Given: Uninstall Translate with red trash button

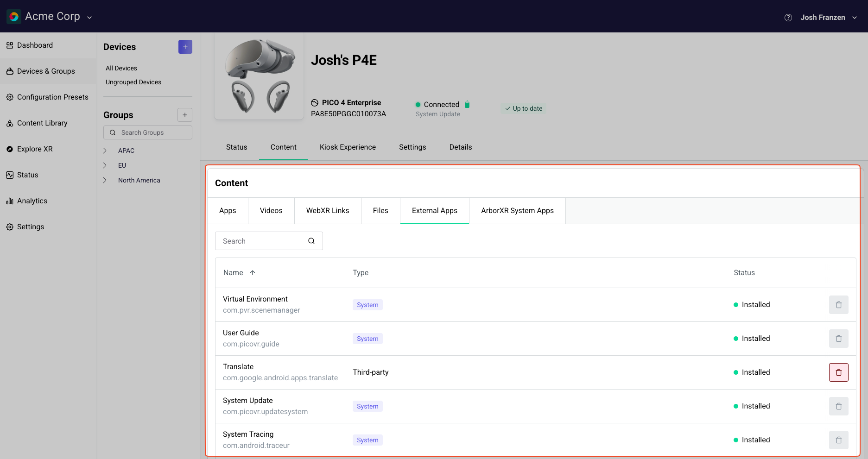Looking at the screenshot, I should 839,372.
